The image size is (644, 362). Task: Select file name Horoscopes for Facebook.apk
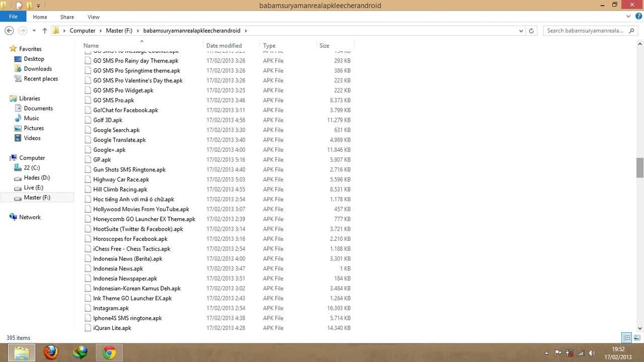coord(130,239)
